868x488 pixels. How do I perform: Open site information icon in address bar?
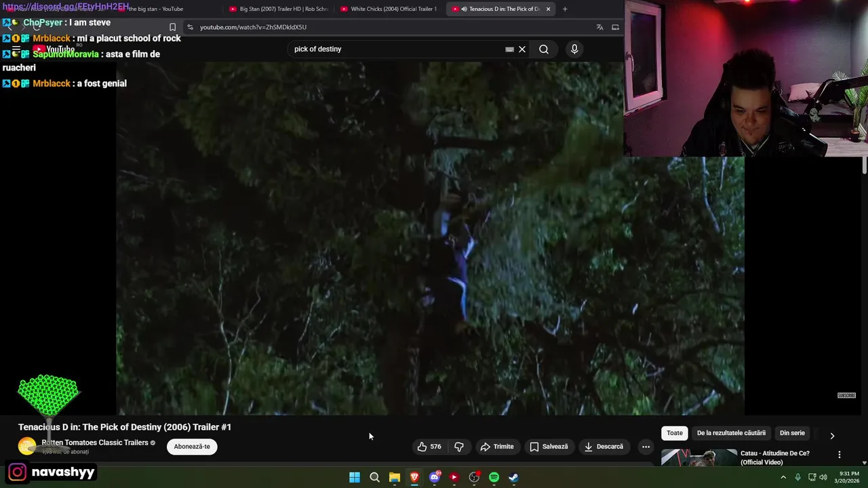(191, 27)
